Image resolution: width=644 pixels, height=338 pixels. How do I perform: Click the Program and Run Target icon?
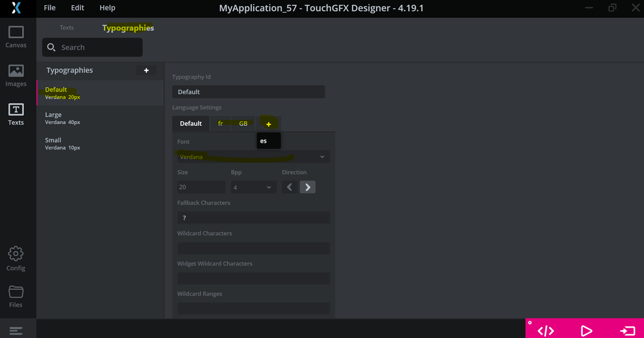[627, 331]
